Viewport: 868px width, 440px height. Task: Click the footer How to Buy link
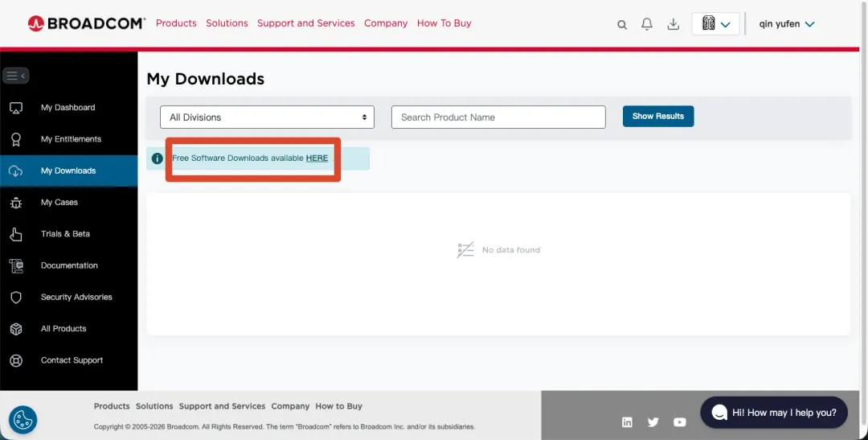[x=339, y=406]
